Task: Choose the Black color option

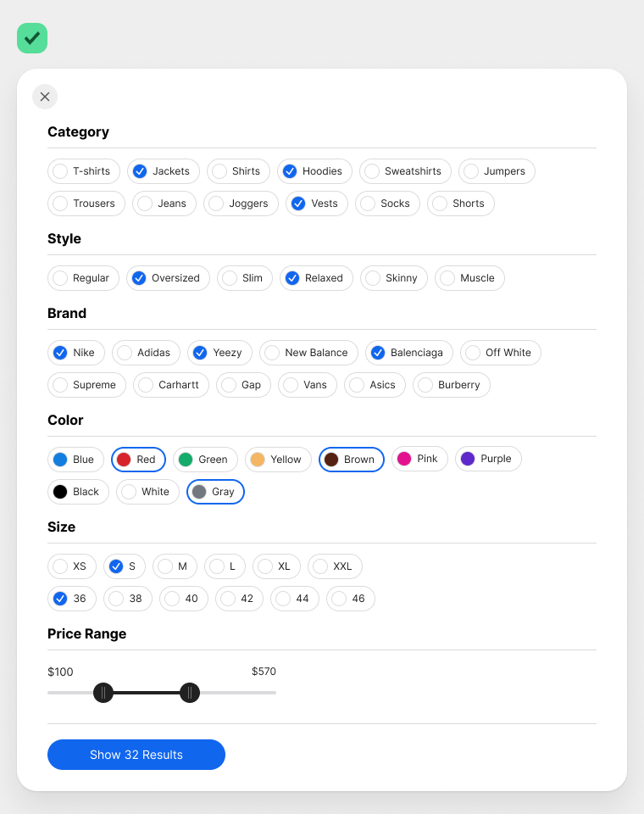Action: point(78,491)
